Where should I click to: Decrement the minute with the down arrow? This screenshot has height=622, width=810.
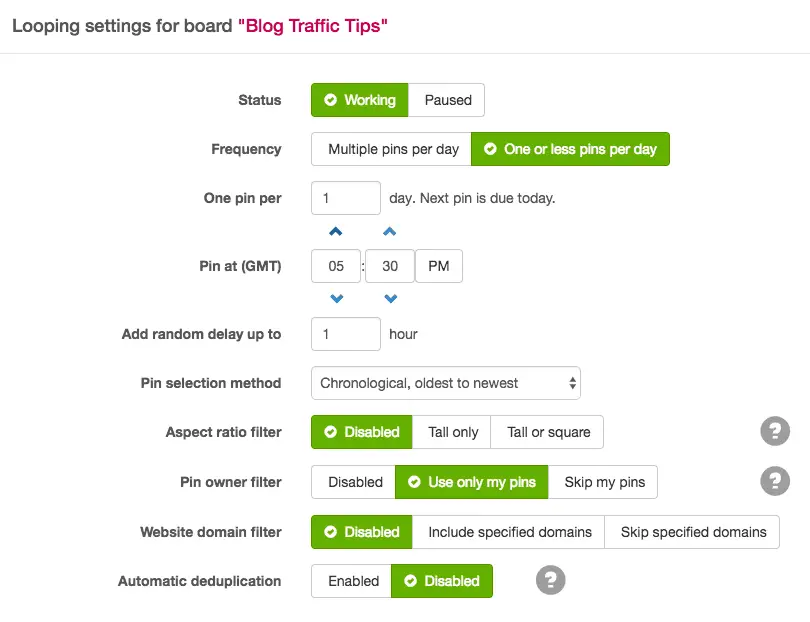[x=390, y=297]
